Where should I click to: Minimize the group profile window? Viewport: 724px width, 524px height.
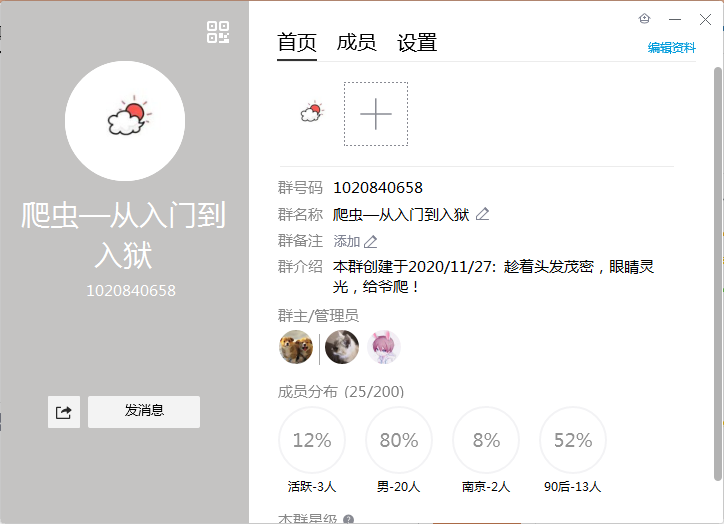click(x=675, y=19)
